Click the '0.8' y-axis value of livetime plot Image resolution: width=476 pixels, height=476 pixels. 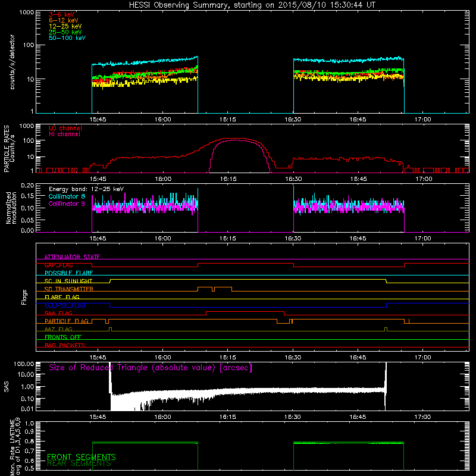tap(29, 441)
